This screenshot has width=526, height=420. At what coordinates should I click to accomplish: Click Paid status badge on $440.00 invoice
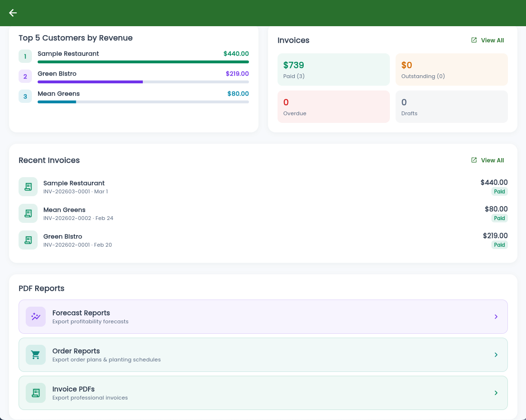[499, 191]
